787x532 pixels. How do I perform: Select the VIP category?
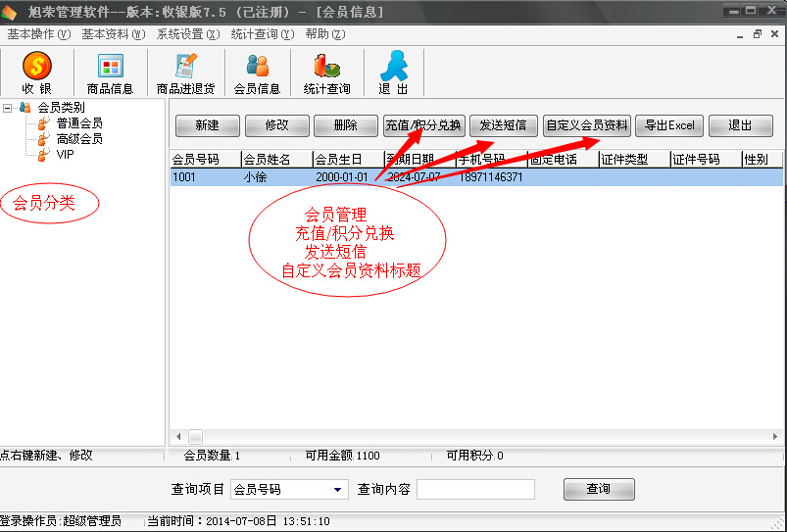[66, 154]
